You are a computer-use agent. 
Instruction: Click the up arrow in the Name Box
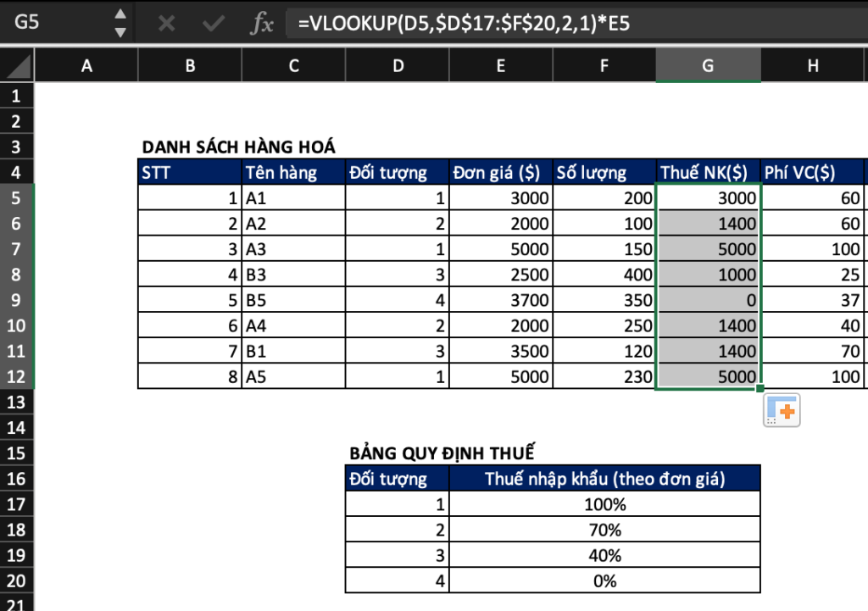[121, 16]
